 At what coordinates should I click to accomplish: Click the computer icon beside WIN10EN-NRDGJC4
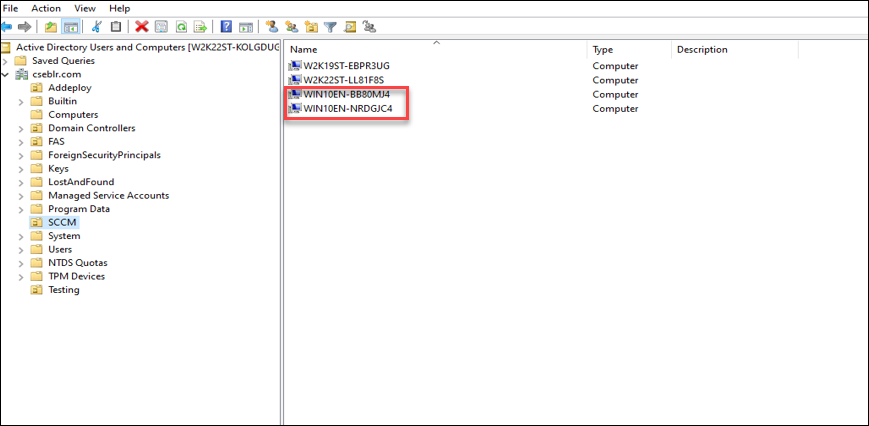click(x=294, y=109)
